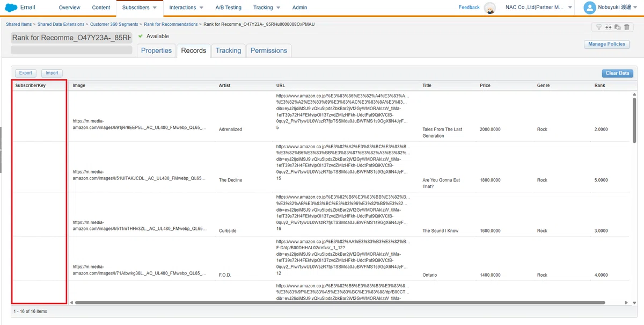Click the Salesforce cloud logo

tap(10, 8)
